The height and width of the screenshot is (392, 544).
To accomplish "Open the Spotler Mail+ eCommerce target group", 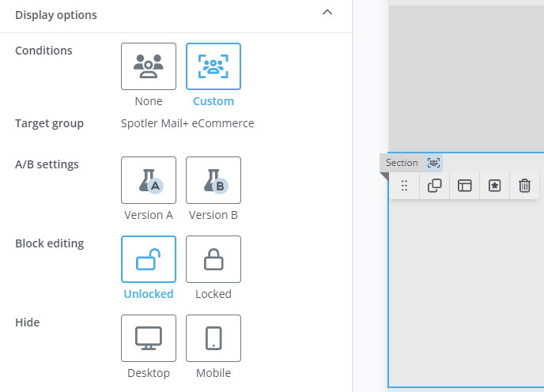I will [187, 123].
